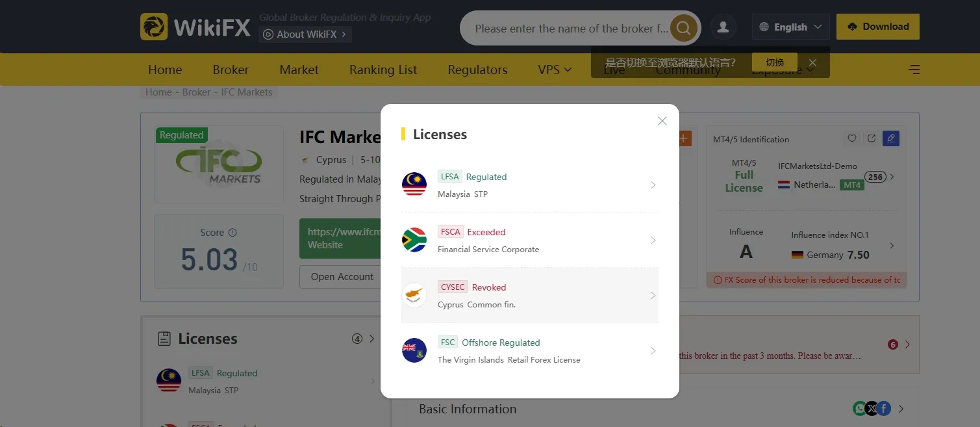Click the 5.03 score value
This screenshot has height=427, width=980.
pos(209,259)
